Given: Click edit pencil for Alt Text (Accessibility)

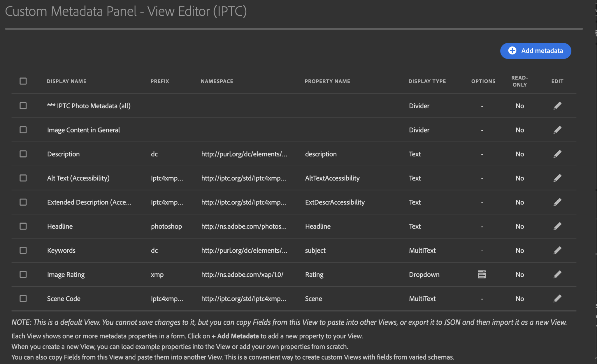Looking at the screenshot, I should click(557, 178).
